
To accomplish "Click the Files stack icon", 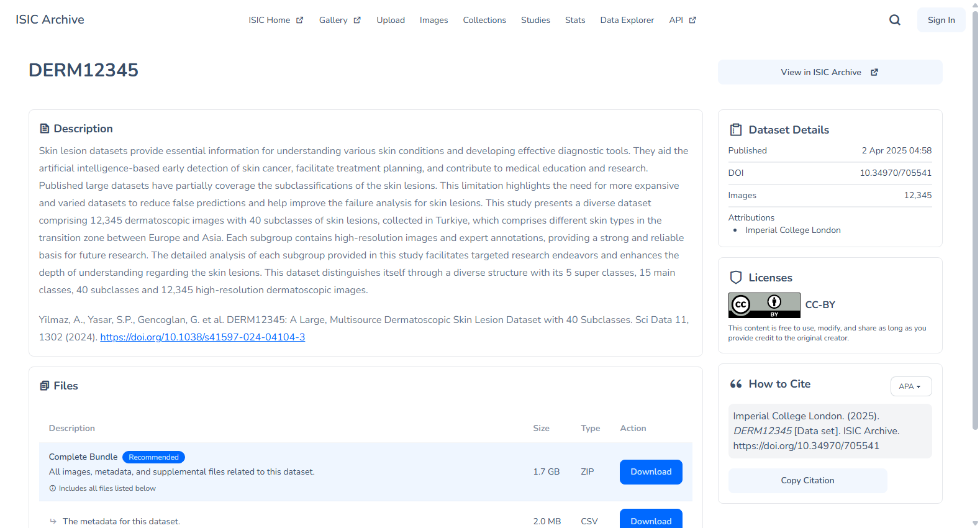I will (x=45, y=386).
